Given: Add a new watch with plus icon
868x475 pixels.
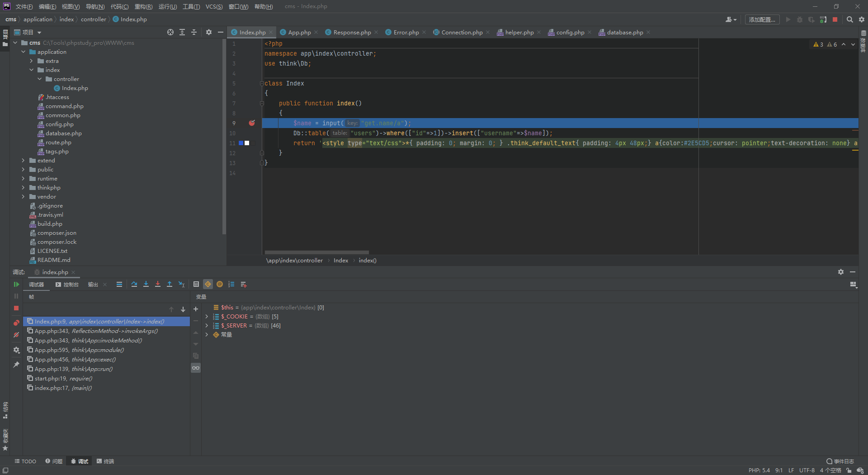Looking at the screenshot, I should click(x=196, y=309).
